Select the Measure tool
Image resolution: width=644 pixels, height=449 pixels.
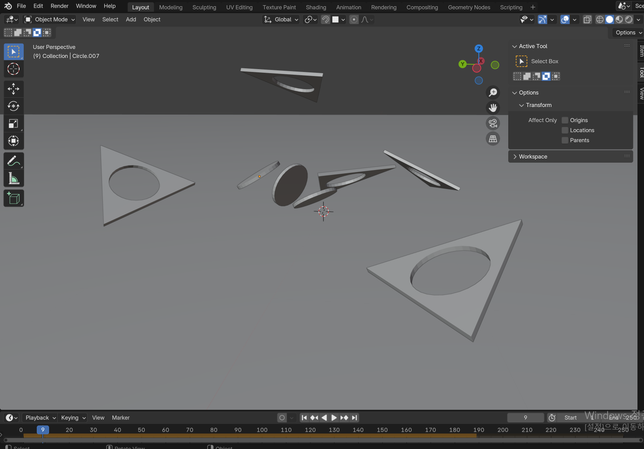pyautogui.click(x=13, y=179)
